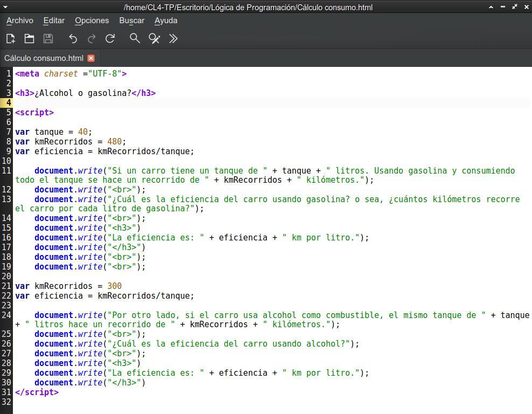Click 'litros hace un recorrido de' text

tap(100, 325)
